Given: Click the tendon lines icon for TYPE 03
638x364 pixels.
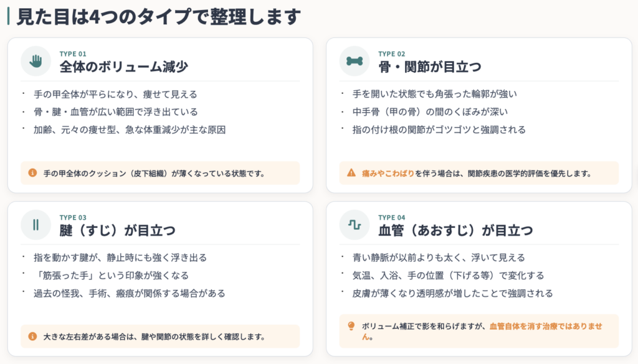Looking at the screenshot, I should click(36, 225).
